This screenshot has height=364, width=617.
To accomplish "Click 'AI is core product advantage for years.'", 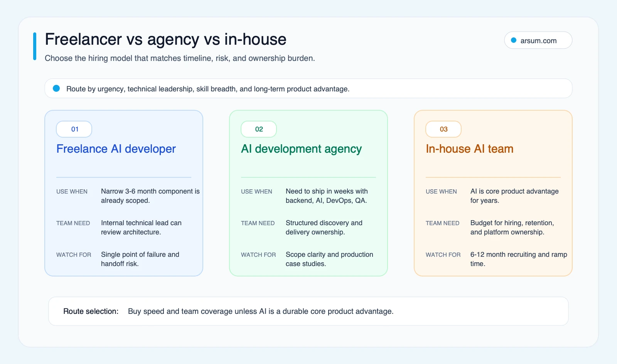I will pos(514,196).
